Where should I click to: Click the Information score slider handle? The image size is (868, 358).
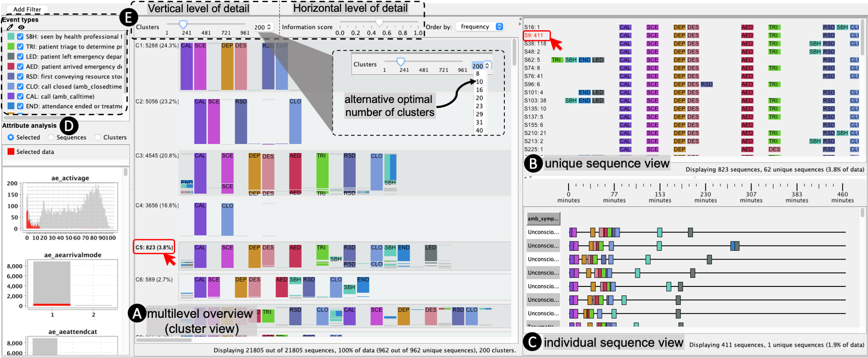(379, 22)
